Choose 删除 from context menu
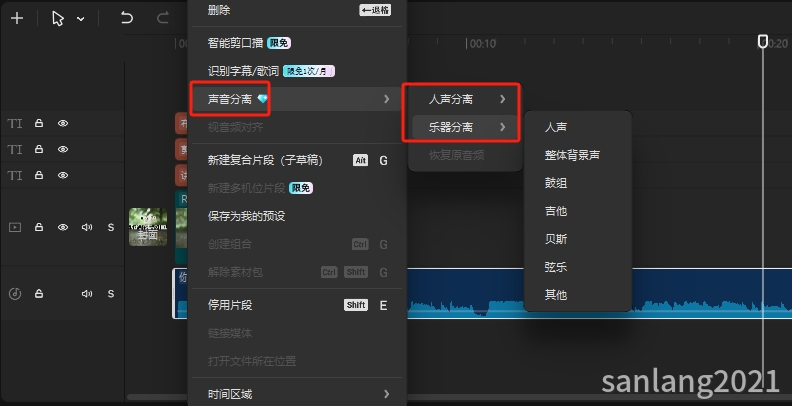Viewport: 792px width, 406px height. click(x=297, y=10)
